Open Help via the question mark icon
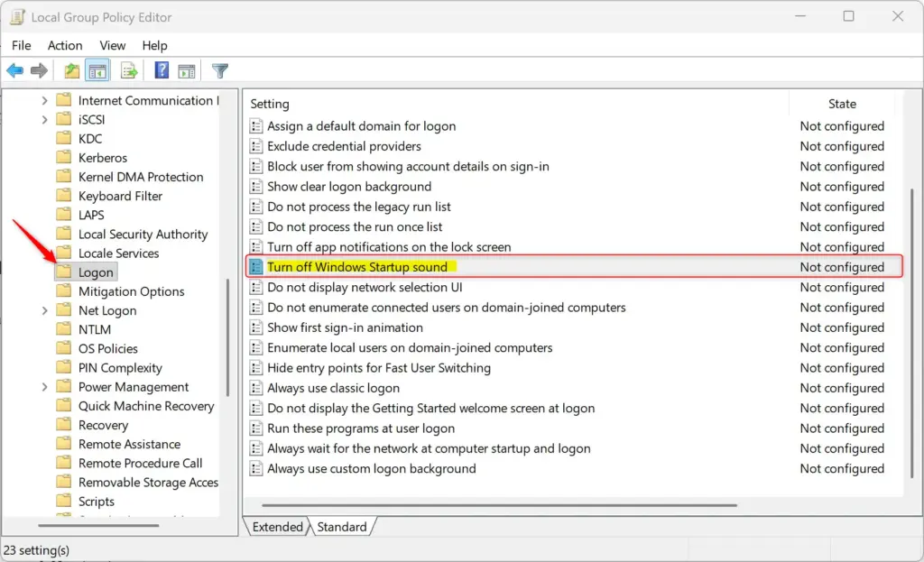Screen dimensions: 924x562 (162, 70)
